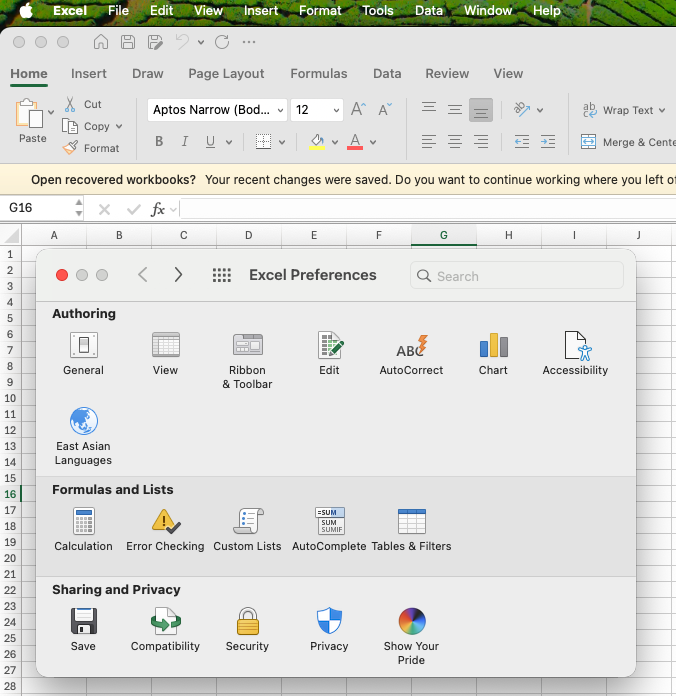The width and height of the screenshot is (676, 696).
Task: Toggle Wrap Text for the cell
Action: (620, 110)
